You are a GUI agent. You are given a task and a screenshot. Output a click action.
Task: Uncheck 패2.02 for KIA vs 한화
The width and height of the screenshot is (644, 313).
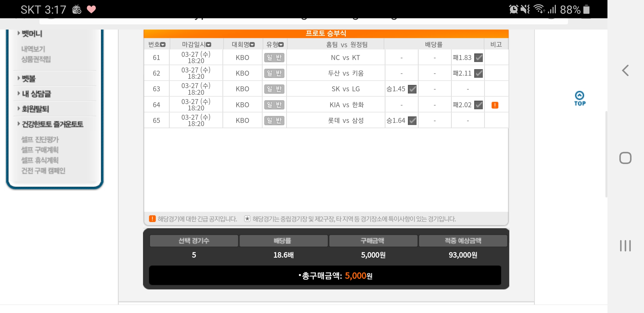tap(478, 105)
